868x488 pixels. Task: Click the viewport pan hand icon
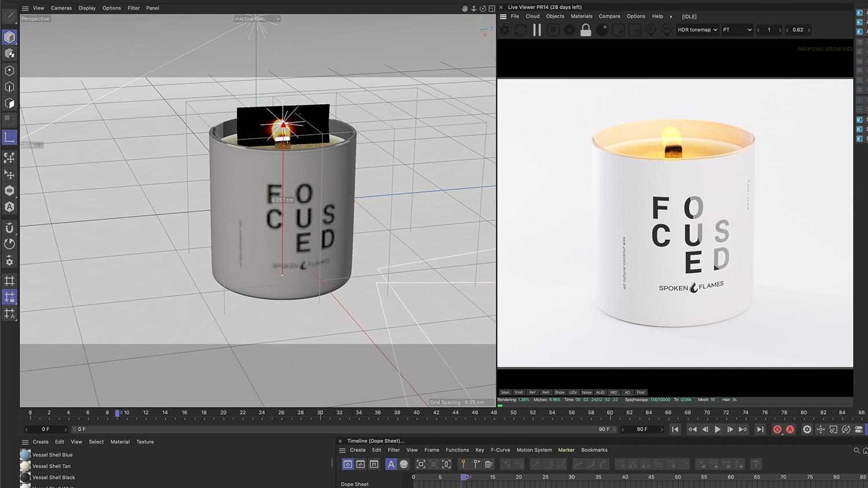(465, 9)
